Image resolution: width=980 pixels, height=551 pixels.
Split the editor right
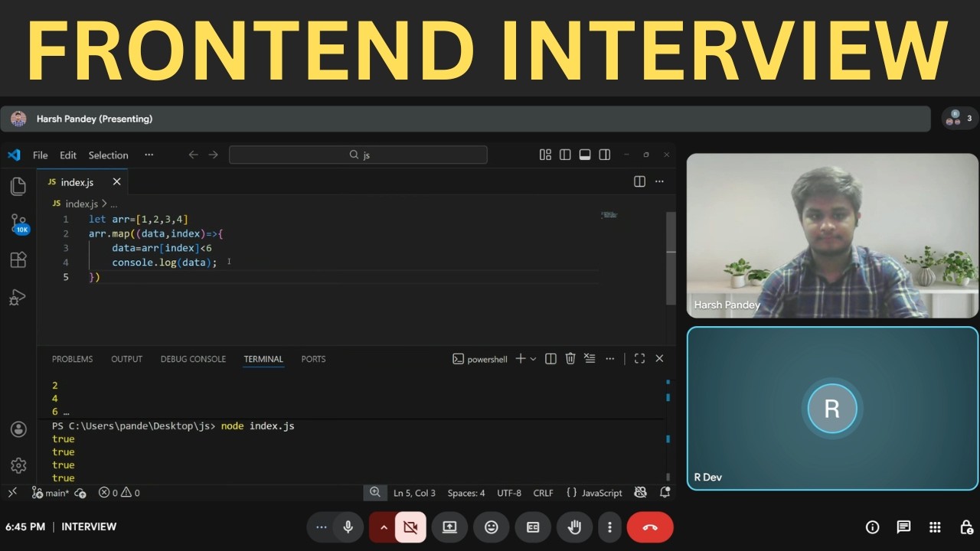coord(639,181)
